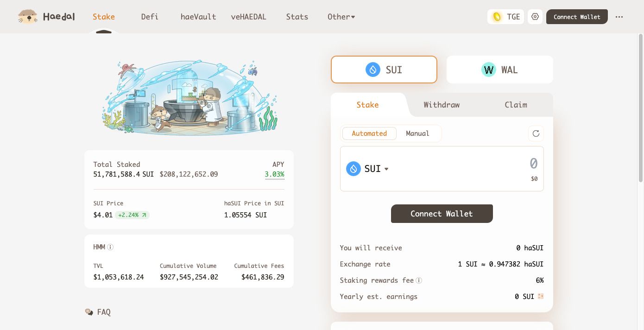Click Connect Wallet button below input
This screenshot has width=644, height=330.
[x=442, y=214]
